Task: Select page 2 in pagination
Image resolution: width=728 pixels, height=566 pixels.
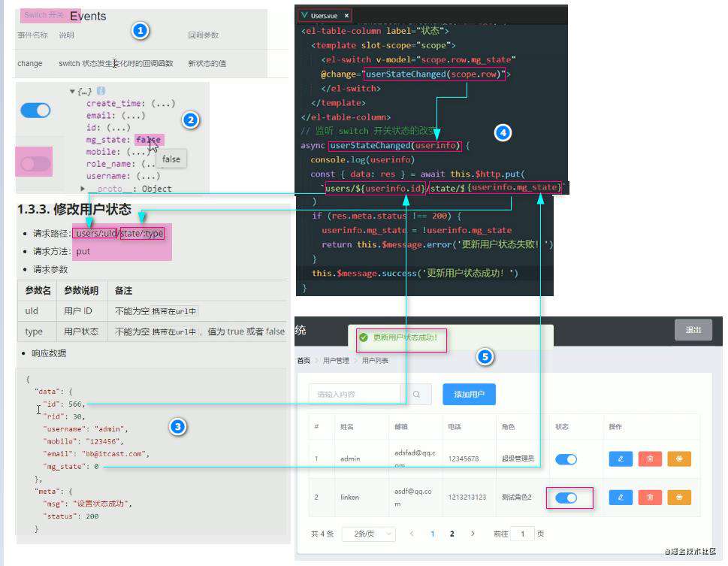Action: 452,534
